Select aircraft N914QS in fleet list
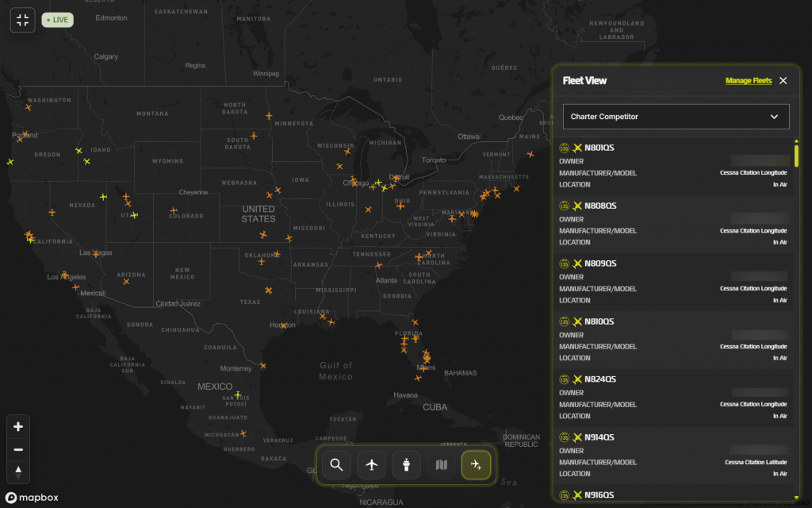The width and height of the screenshot is (812, 508). 599,437
